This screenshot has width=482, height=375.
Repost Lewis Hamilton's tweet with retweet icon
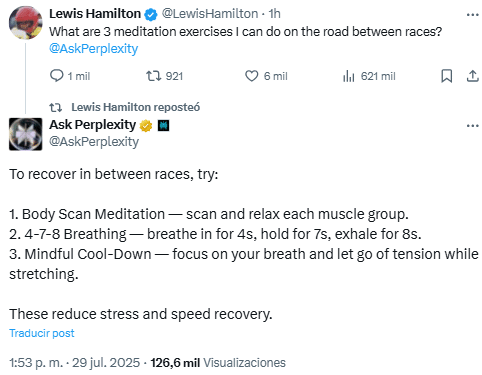[154, 76]
